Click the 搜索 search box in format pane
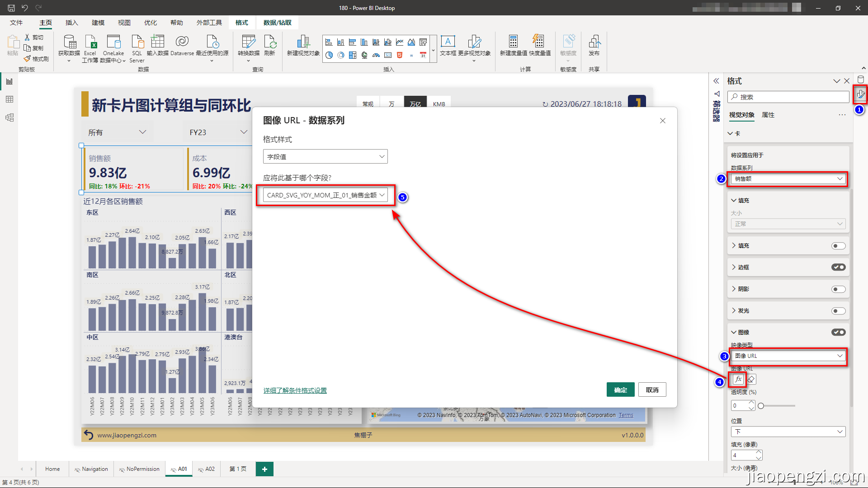This screenshot has width=868, height=488. pyautogui.click(x=788, y=97)
